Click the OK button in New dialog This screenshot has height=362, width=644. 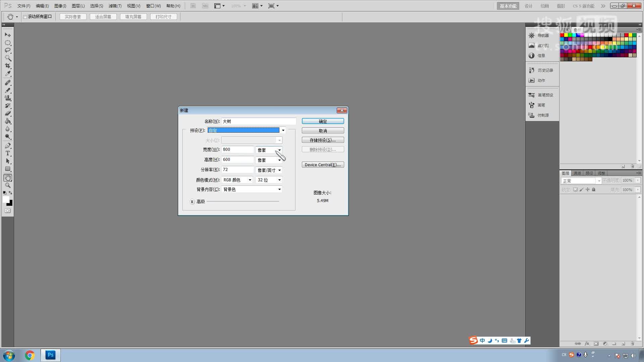(x=323, y=121)
